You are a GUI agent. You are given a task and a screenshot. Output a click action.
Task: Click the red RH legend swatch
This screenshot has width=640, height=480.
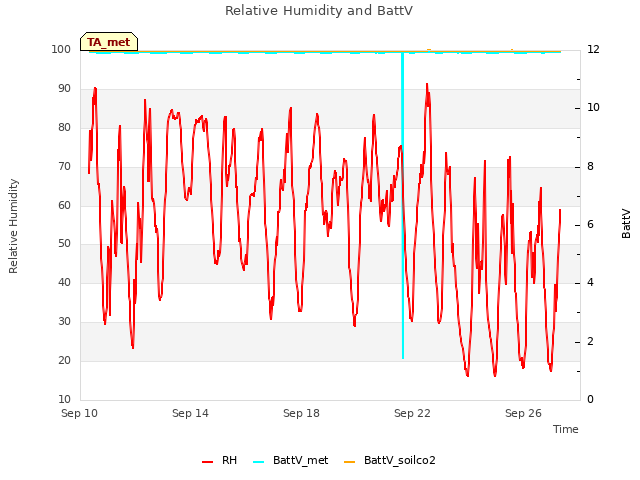(x=207, y=462)
